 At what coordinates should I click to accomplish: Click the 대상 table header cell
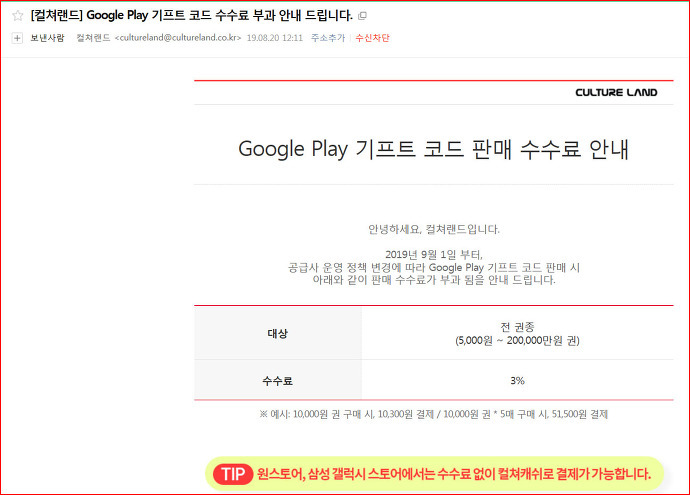(278, 333)
